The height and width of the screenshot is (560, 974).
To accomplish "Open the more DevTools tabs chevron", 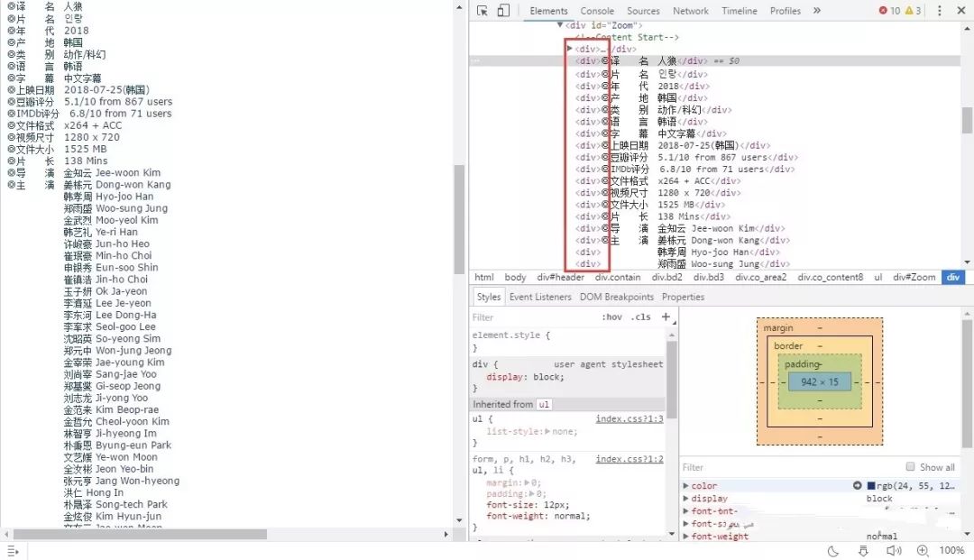I will [817, 11].
